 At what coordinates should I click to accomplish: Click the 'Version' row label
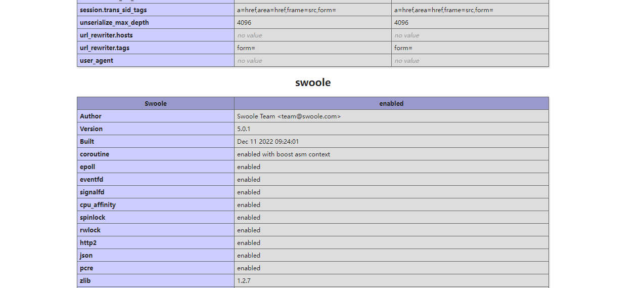coord(91,129)
